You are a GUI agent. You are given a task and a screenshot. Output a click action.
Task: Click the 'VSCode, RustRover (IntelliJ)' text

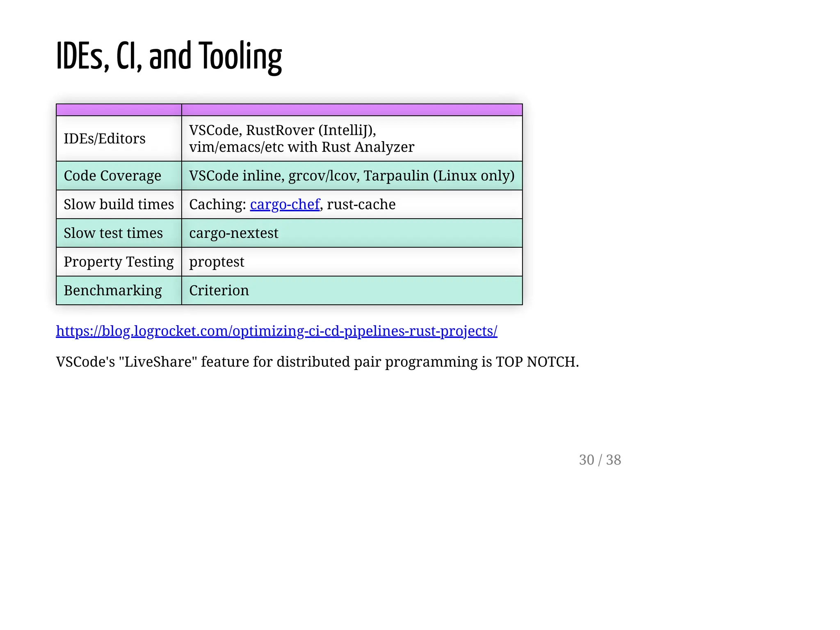(282, 130)
